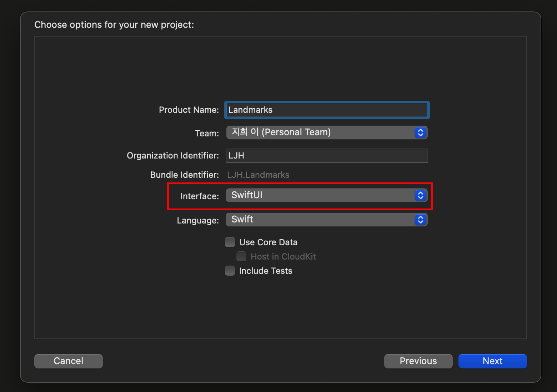Proceed with the Next button
Screen dimensions: 557x392
[x=492, y=361]
